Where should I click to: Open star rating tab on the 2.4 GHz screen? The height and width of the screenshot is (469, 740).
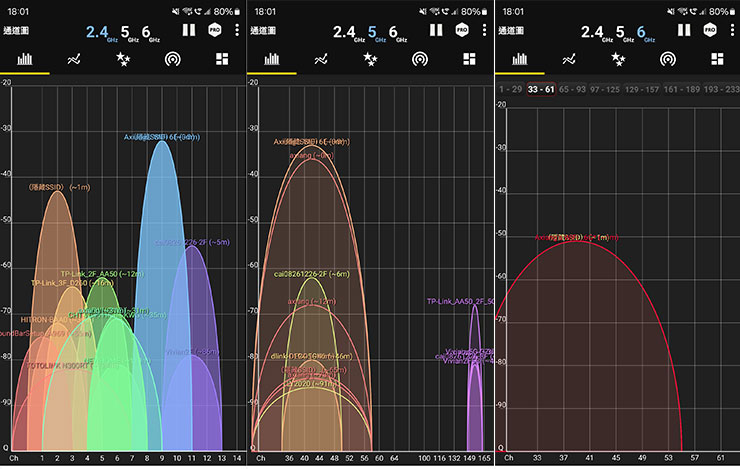pos(124,59)
